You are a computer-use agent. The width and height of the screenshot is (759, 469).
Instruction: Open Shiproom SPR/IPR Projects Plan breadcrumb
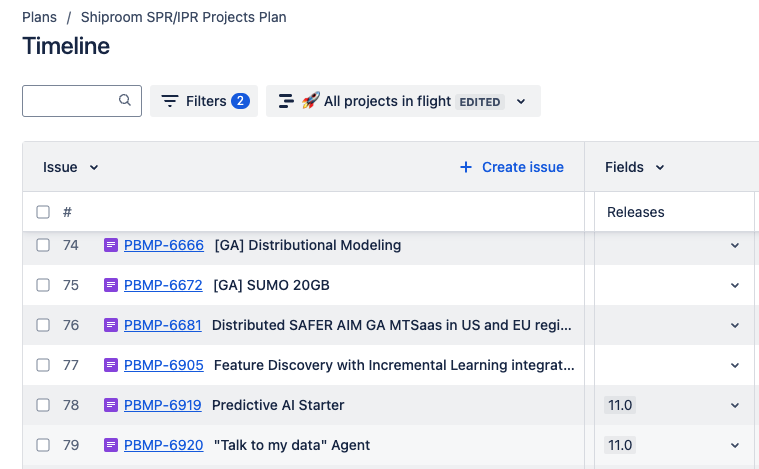point(183,17)
